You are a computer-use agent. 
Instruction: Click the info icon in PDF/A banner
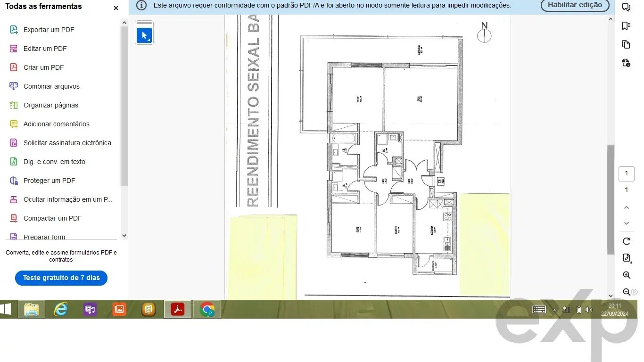pyautogui.click(x=141, y=5)
